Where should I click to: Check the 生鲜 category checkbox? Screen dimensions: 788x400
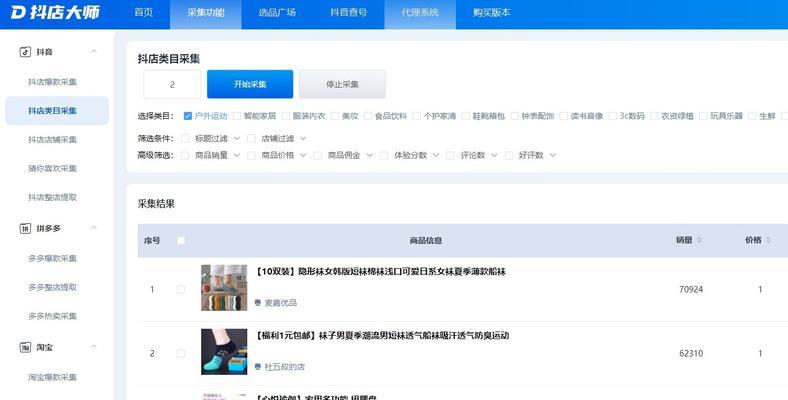coord(752,116)
